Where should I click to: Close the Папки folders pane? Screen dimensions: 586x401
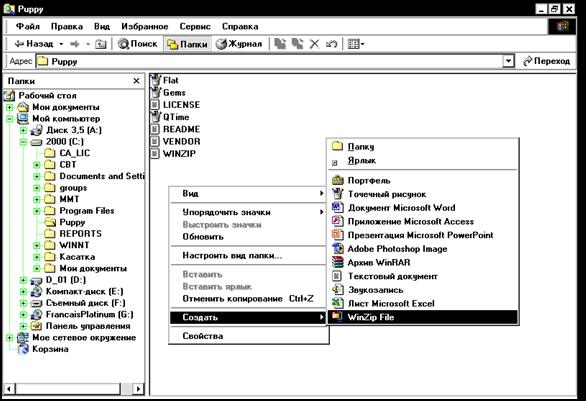pos(136,81)
